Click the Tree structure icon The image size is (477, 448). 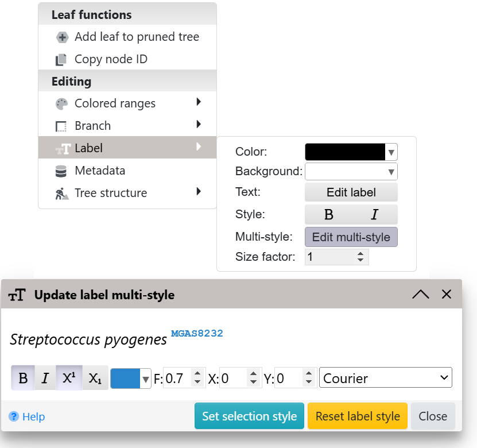click(61, 194)
